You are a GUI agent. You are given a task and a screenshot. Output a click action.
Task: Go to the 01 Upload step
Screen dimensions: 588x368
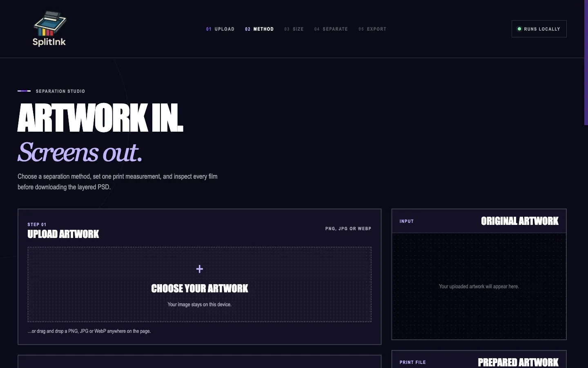coord(220,29)
